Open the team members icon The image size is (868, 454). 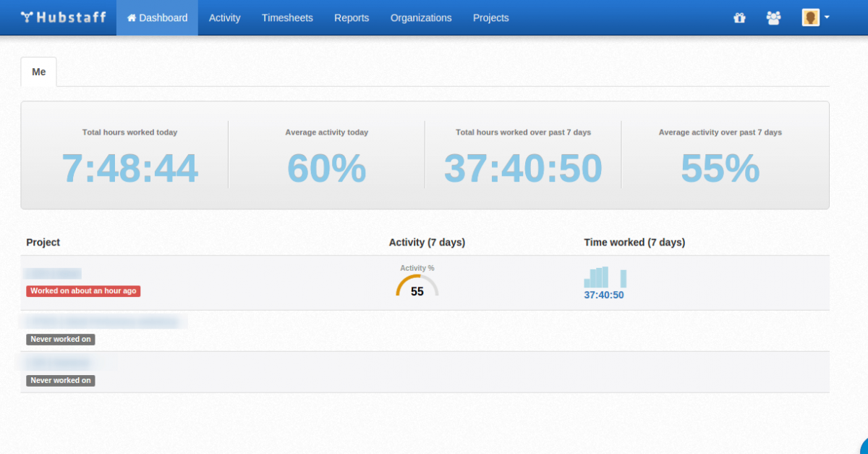point(773,18)
